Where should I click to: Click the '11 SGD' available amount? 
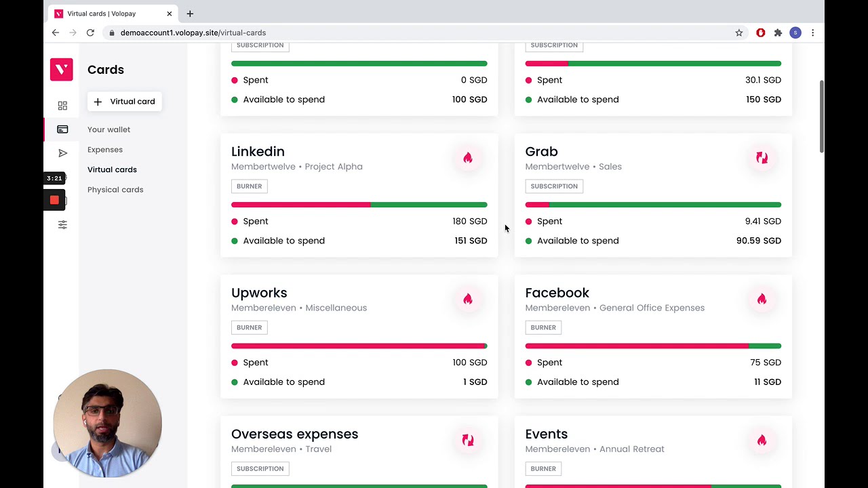(x=768, y=382)
